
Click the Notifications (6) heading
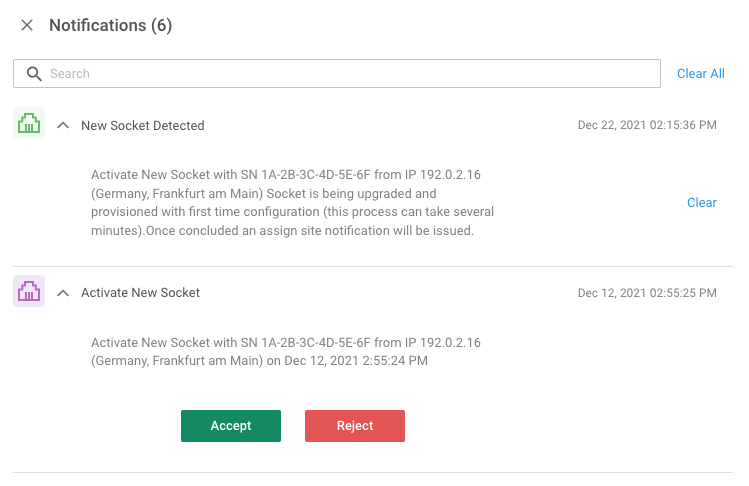pyautogui.click(x=110, y=26)
